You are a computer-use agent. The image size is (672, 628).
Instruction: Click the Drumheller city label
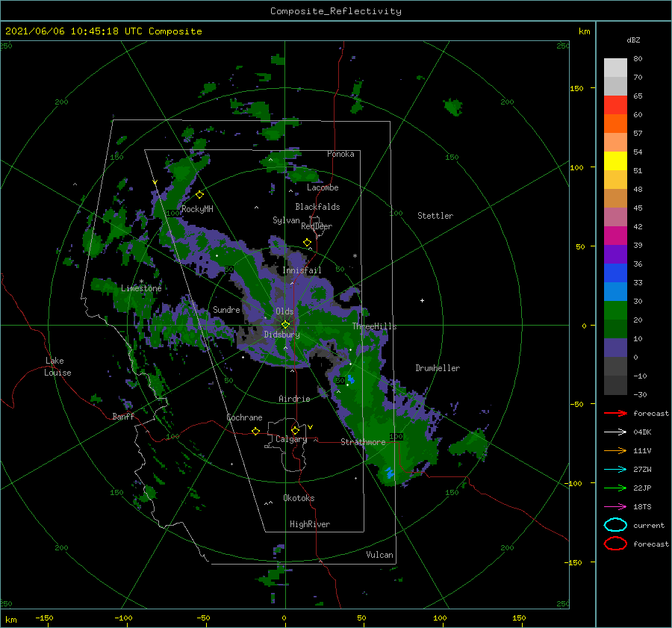click(438, 368)
